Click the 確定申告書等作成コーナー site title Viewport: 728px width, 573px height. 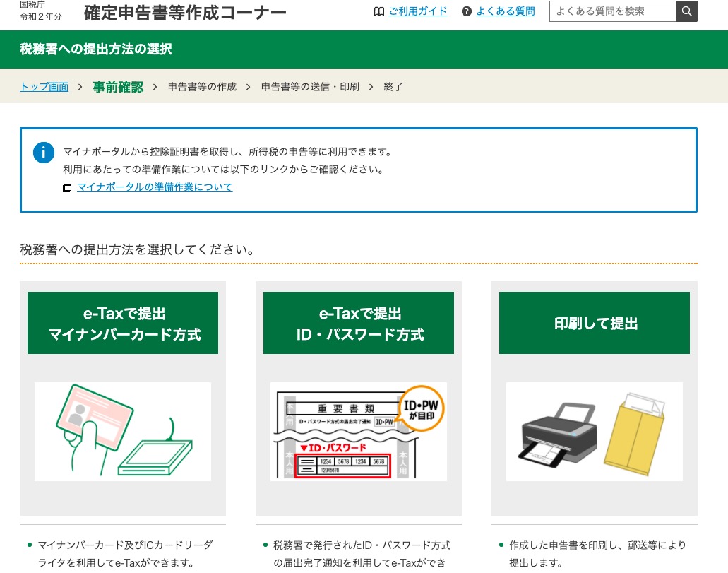[185, 13]
